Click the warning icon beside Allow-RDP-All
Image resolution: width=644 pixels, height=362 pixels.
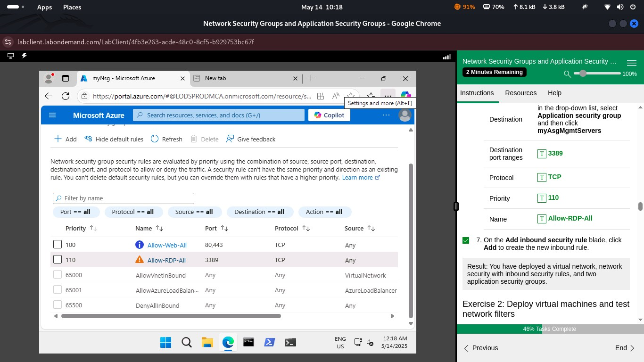140,259
